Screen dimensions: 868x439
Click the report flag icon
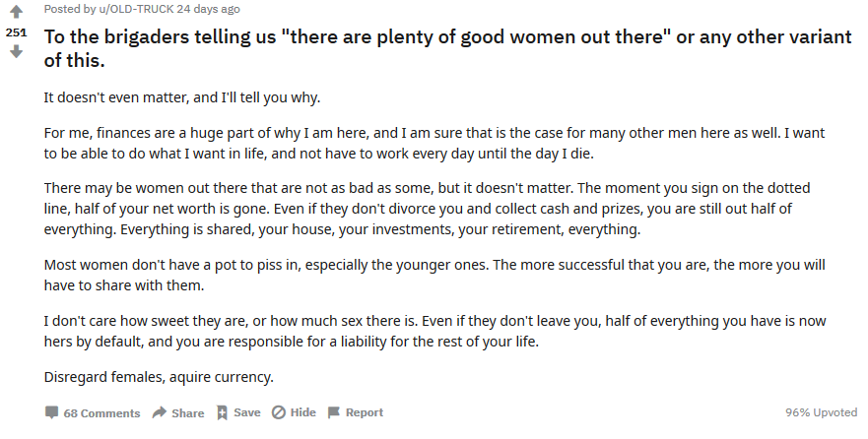tap(334, 412)
